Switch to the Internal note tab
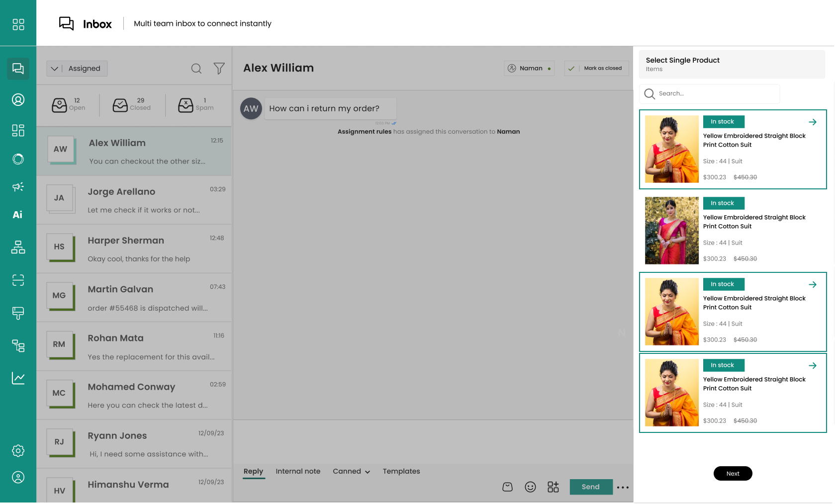This screenshot has height=504, width=835. click(x=298, y=471)
